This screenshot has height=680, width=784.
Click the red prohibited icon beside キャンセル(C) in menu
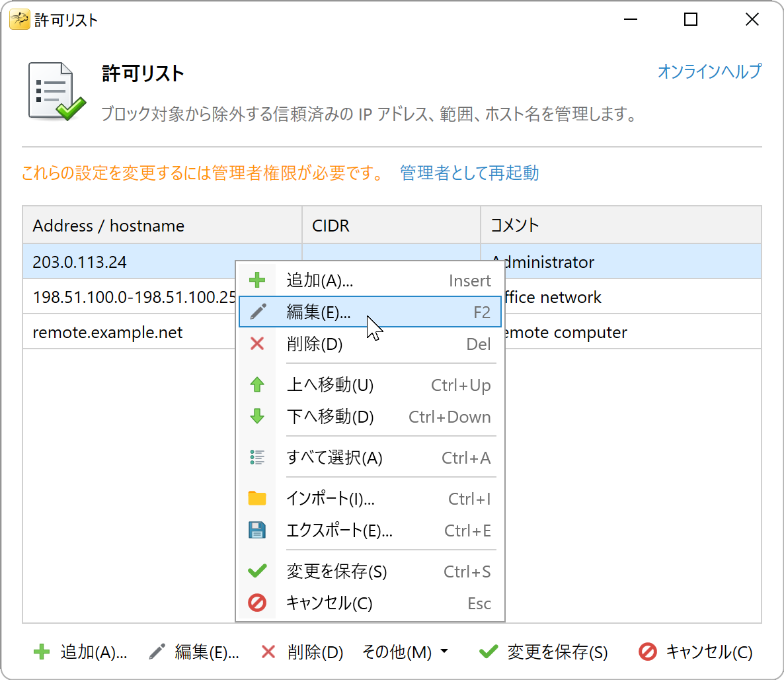257,603
